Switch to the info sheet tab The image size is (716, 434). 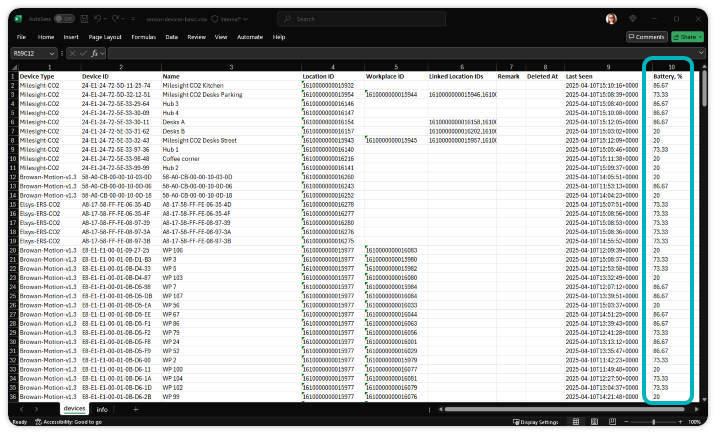pos(102,409)
